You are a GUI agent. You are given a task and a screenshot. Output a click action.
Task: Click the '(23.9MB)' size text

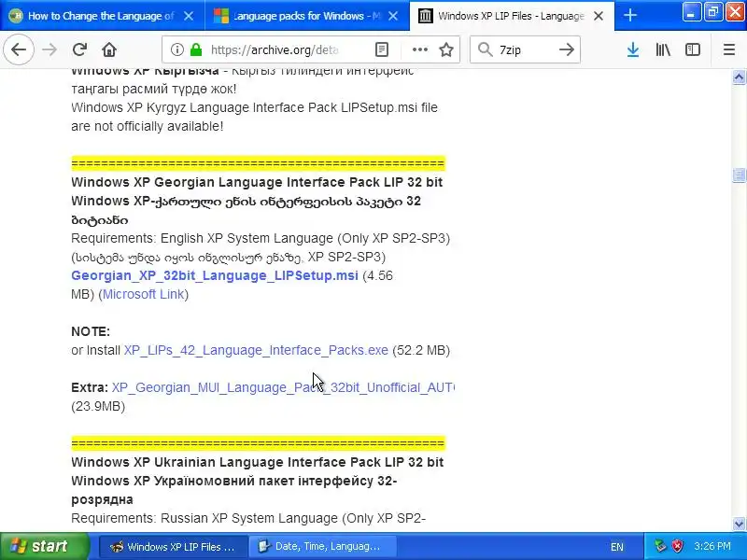click(98, 406)
